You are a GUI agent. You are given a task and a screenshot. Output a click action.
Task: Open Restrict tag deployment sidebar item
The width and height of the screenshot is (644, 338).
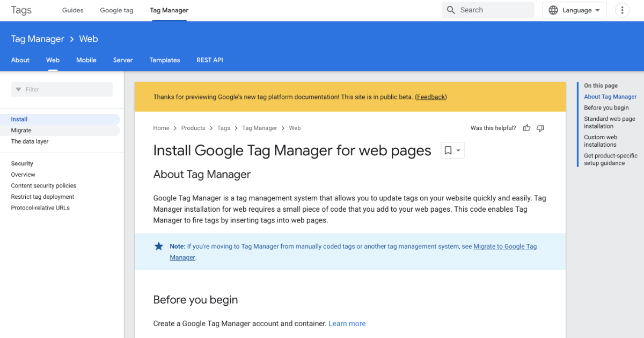click(42, 197)
